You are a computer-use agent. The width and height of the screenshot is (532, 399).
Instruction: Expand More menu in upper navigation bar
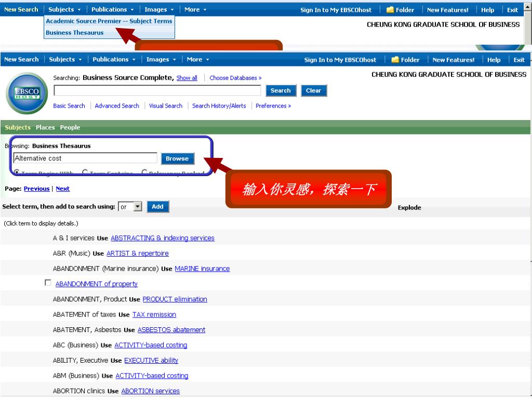pyautogui.click(x=195, y=9)
